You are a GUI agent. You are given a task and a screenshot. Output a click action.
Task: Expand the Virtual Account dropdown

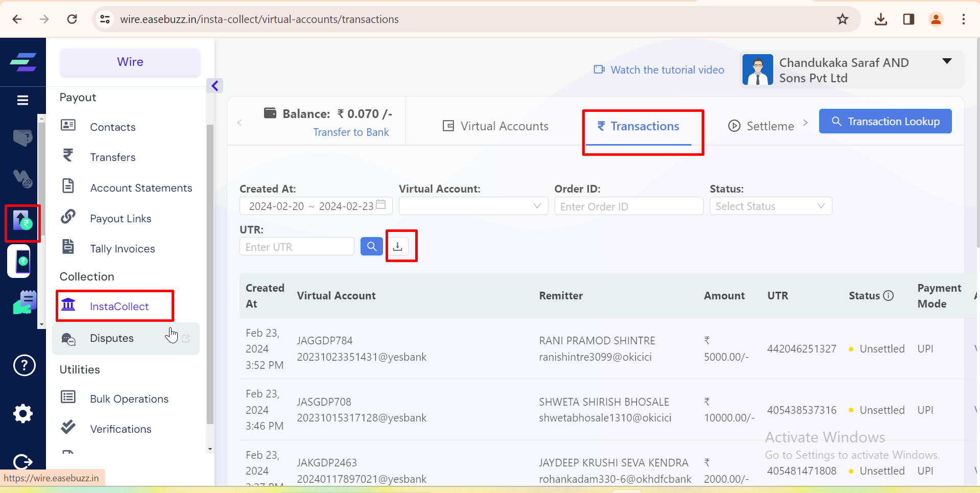tap(473, 206)
